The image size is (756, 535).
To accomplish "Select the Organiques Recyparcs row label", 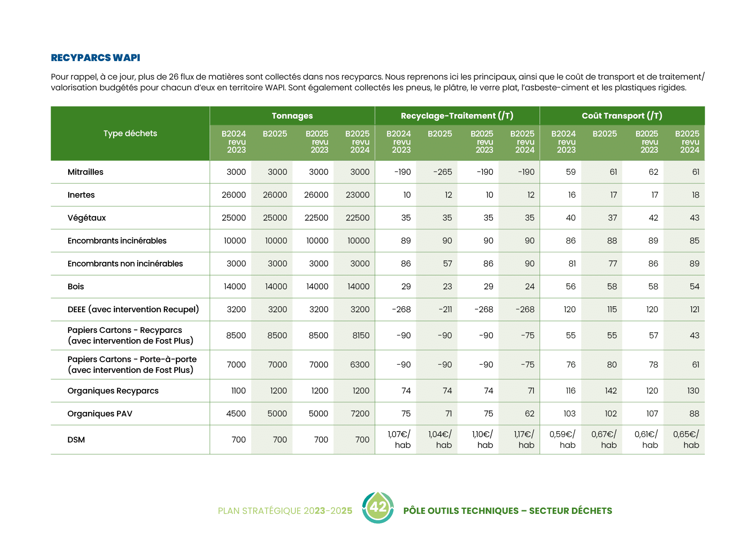I will click(113, 391).
